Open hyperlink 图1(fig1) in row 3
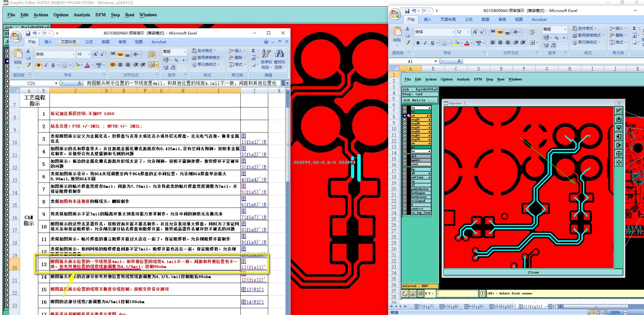Viewport: 644px width, 315px height. click(254, 139)
